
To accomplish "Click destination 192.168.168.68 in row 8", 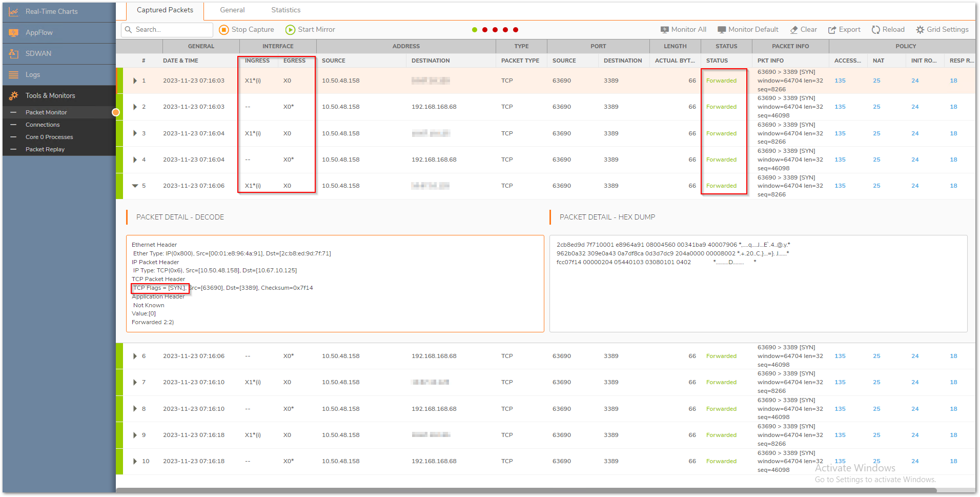I will [434, 409].
